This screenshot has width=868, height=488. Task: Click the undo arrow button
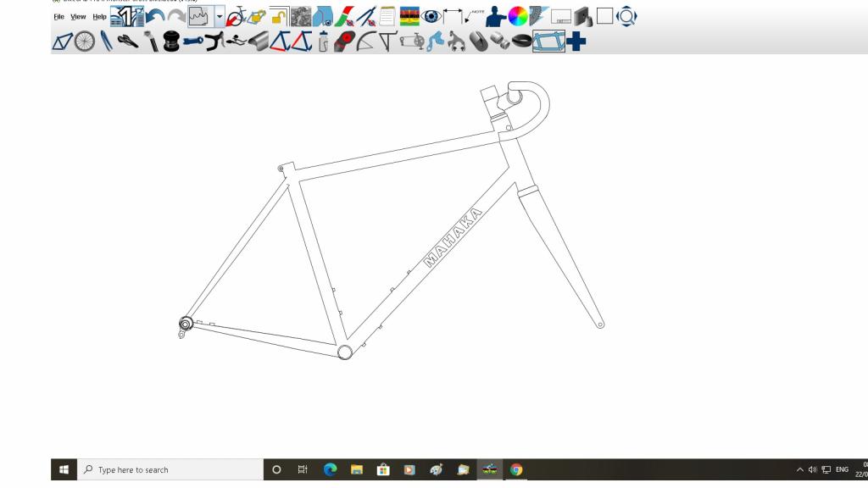click(155, 16)
